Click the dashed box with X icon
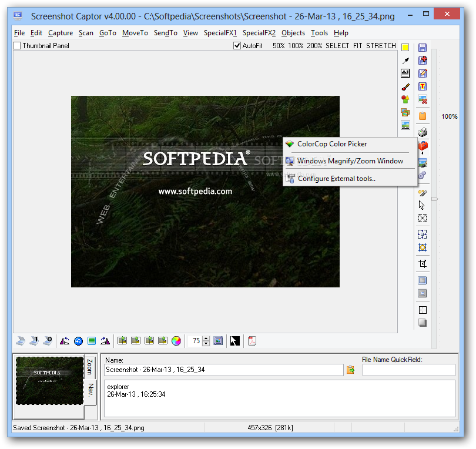The width and height of the screenshot is (476, 449). 423,218
